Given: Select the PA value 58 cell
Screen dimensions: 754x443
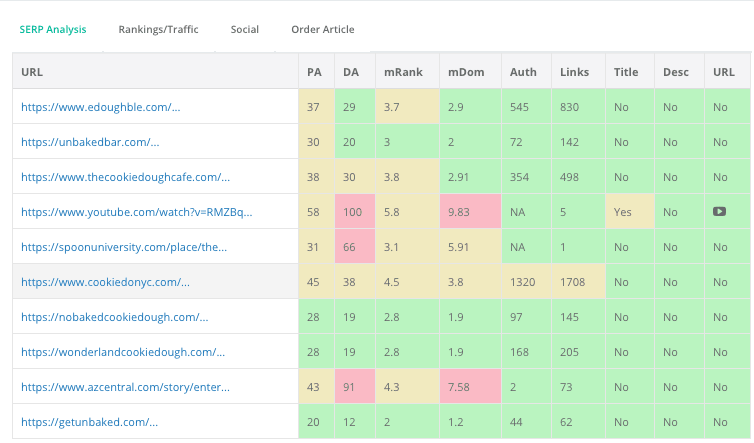Looking at the screenshot, I should tap(316, 212).
